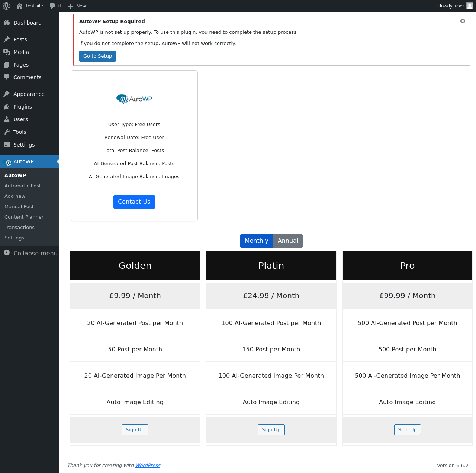Select the £99.99 / Month price
Image resolution: width=476 pixels, height=473 pixels.
point(408,296)
